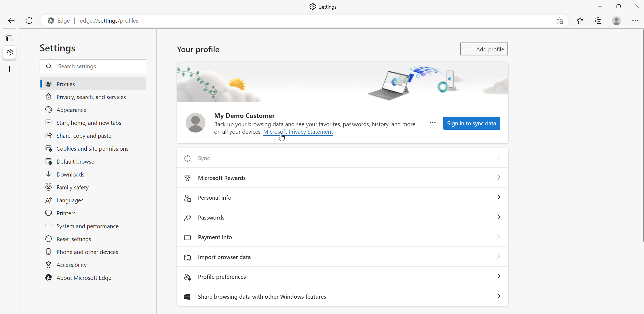644x314 pixels.
Task: Add this page to favorites
Action: (x=559, y=21)
